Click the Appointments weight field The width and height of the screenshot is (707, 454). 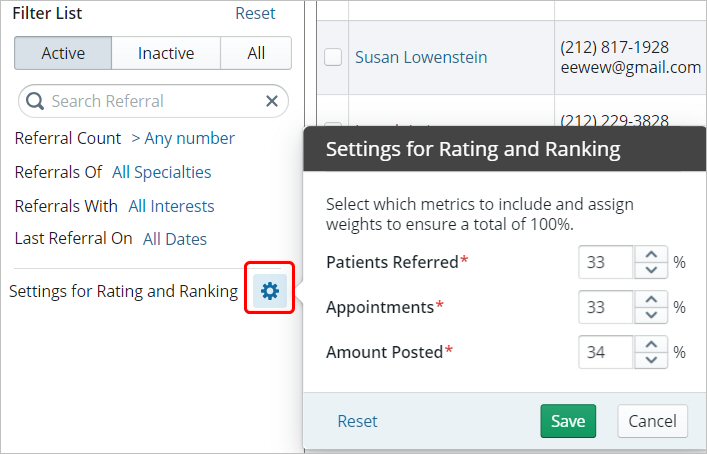(606, 307)
